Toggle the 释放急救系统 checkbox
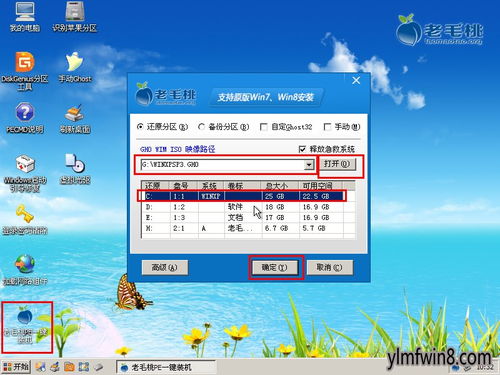 (302, 149)
